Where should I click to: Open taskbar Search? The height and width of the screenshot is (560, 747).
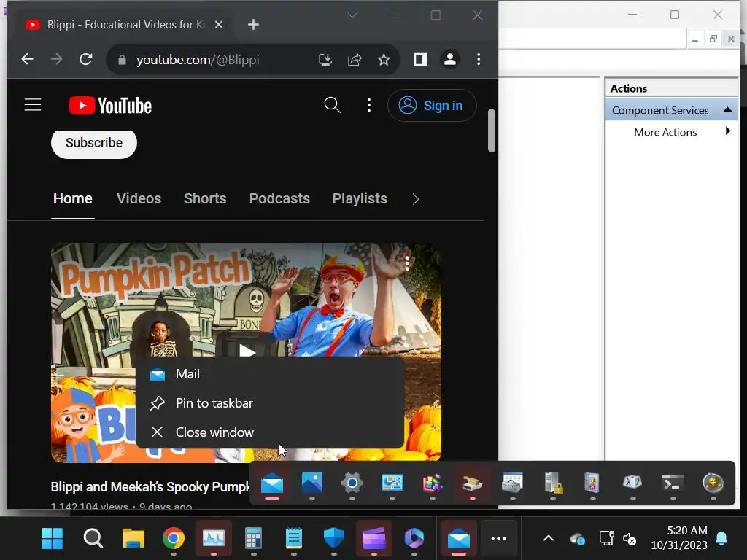pyautogui.click(x=93, y=539)
